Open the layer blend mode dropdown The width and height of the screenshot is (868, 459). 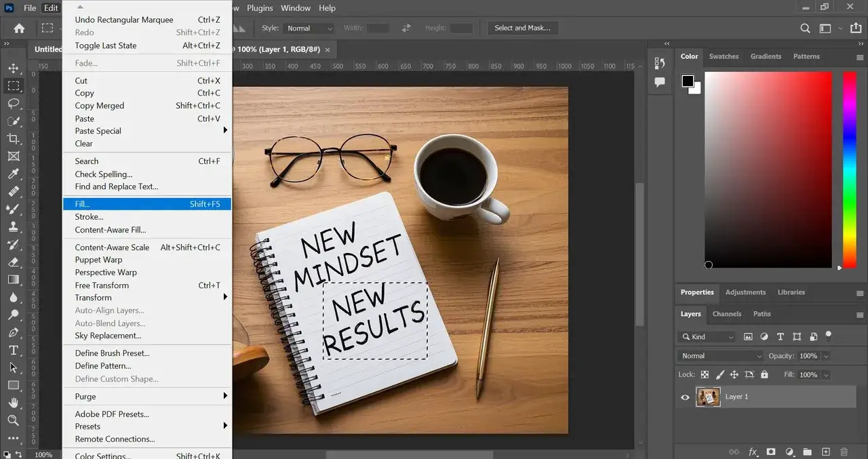coord(721,356)
